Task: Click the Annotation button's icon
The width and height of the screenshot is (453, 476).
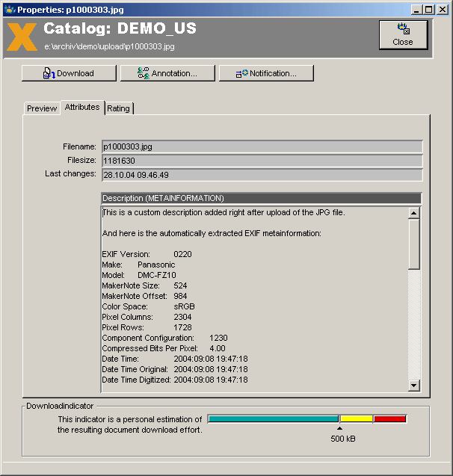Action: pos(144,73)
